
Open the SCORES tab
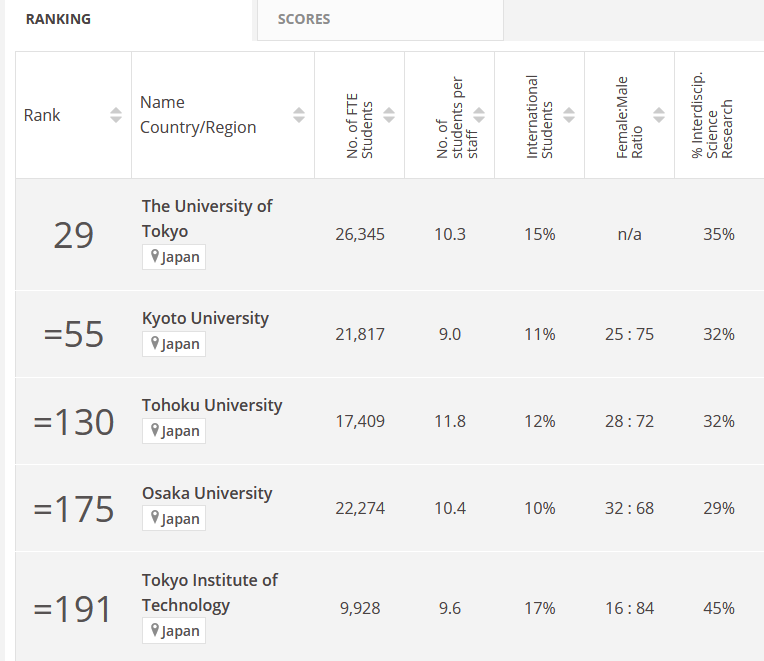coord(304,19)
